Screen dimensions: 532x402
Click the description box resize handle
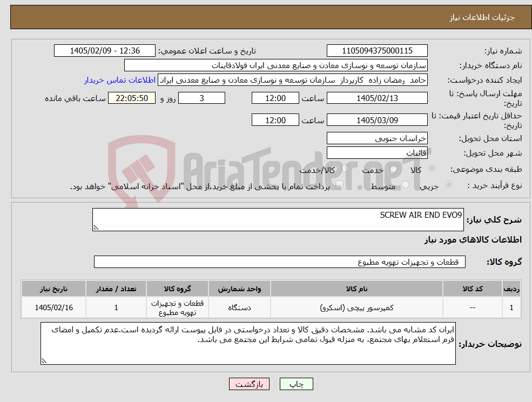coord(96,227)
